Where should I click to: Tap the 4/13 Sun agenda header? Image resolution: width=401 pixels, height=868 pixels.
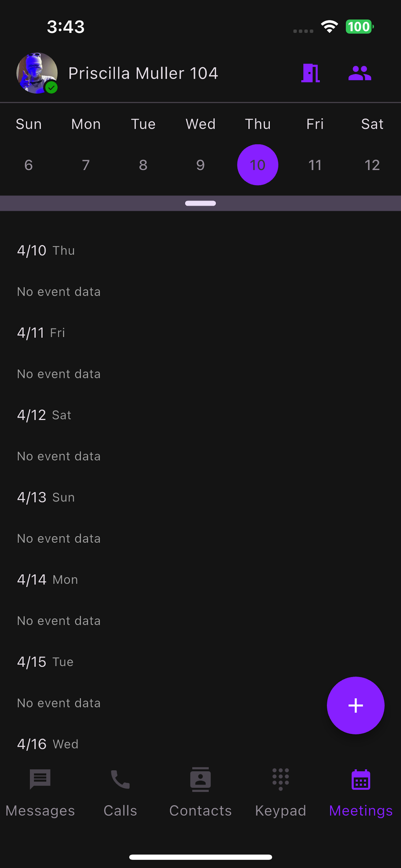[x=46, y=497]
